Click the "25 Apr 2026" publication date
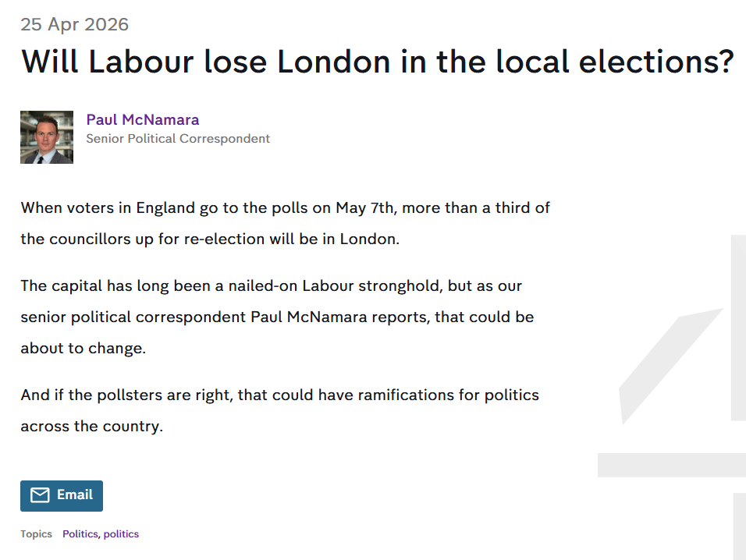 (x=75, y=24)
